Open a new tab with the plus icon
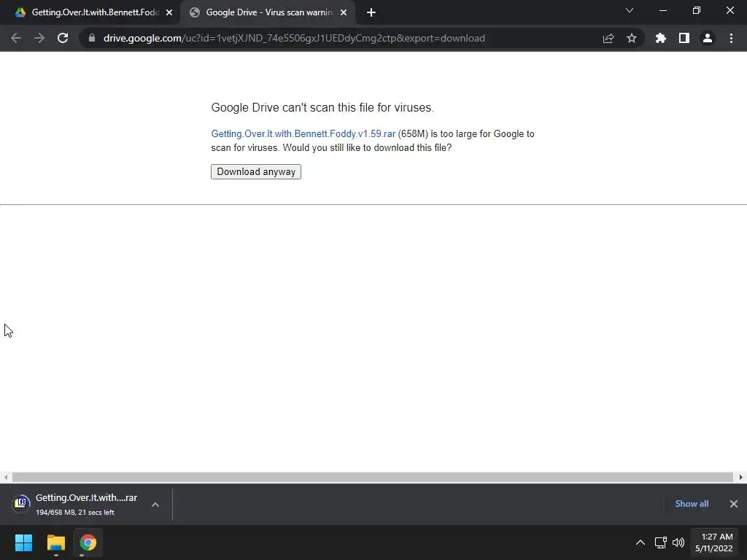This screenshot has width=747, height=560. coord(371,13)
